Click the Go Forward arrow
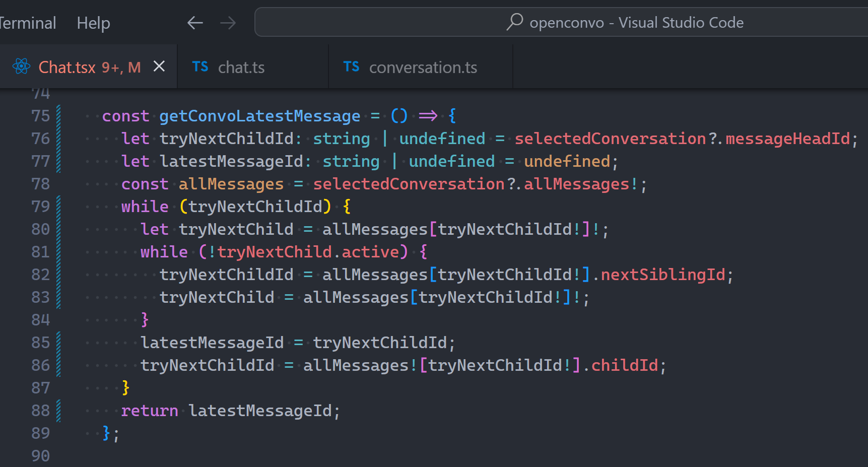The width and height of the screenshot is (868, 467). (x=228, y=23)
